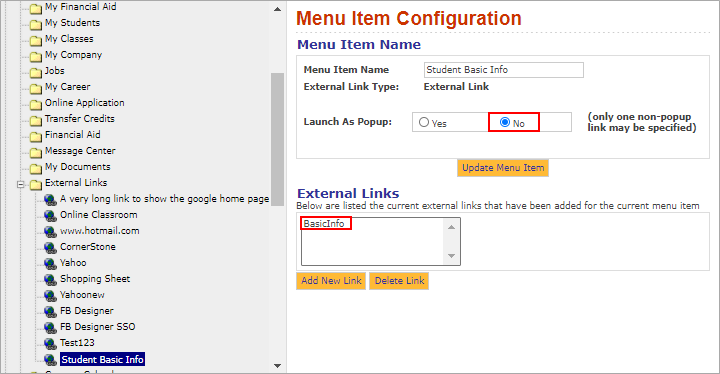
Task: Click the My Students folder icon
Action: coord(35,24)
